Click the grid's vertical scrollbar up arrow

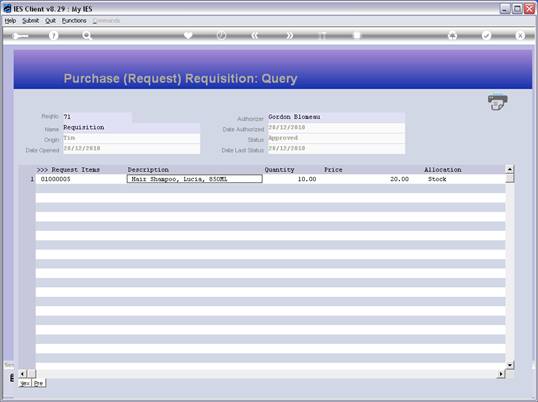point(510,169)
